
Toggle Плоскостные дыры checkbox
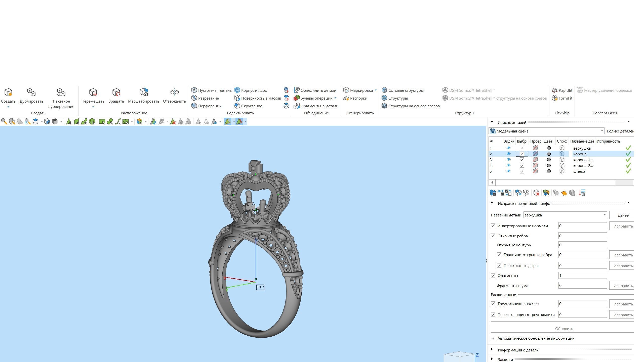click(x=499, y=265)
